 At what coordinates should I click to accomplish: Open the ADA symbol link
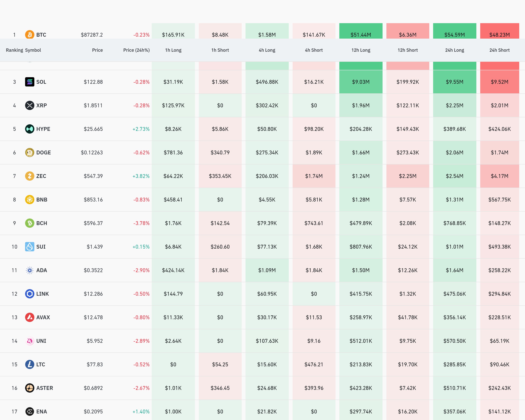point(42,270)
